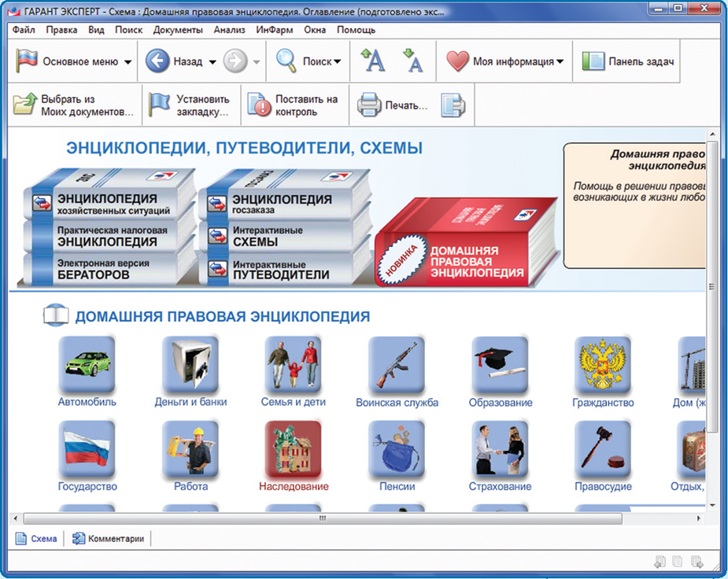Open the Анализ menu

click(x=230, y=30)
